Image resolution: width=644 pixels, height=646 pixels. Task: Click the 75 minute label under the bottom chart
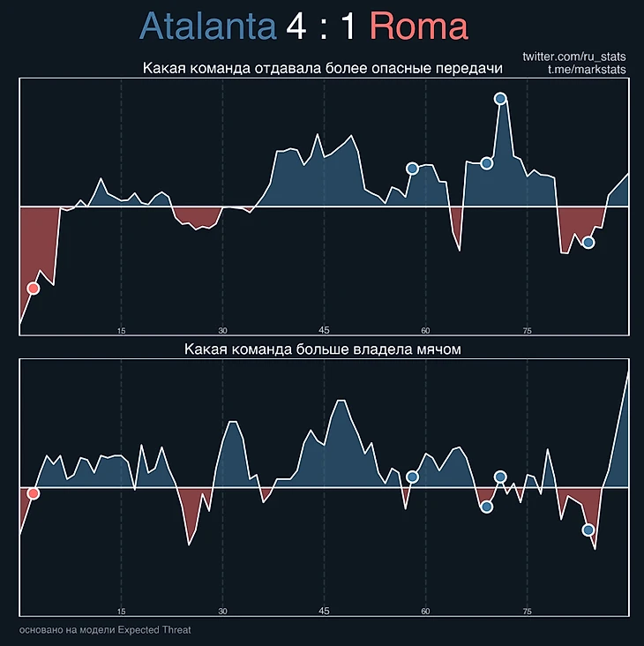point(528,611)
